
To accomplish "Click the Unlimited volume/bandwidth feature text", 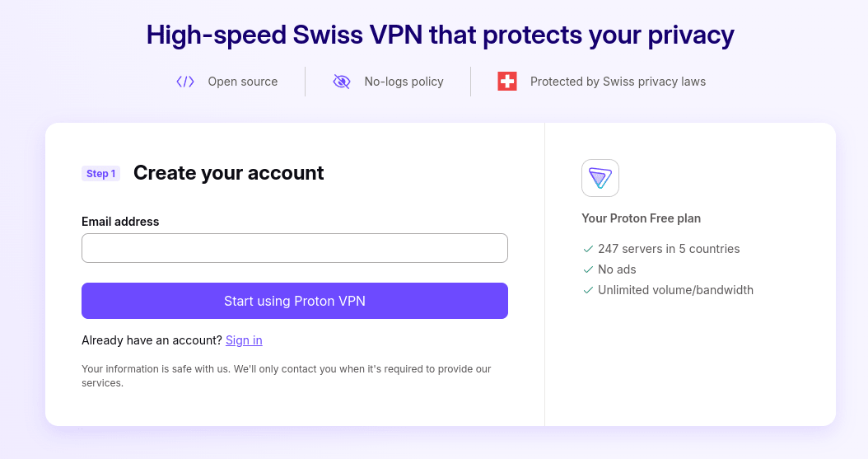I will [675, 290].
